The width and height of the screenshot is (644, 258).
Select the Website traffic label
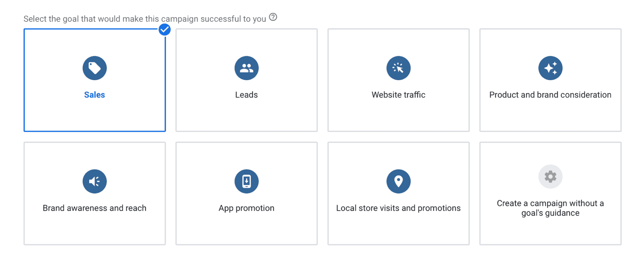(398, 95)
